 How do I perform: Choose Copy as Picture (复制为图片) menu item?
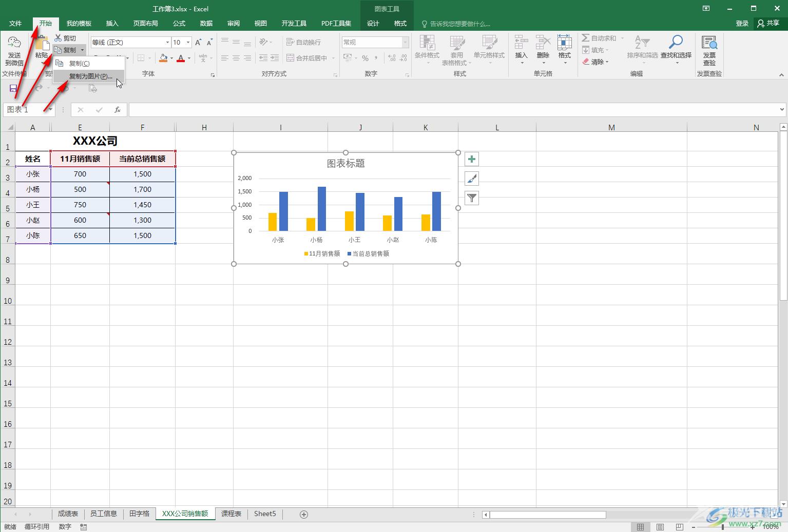coord(89,76)
